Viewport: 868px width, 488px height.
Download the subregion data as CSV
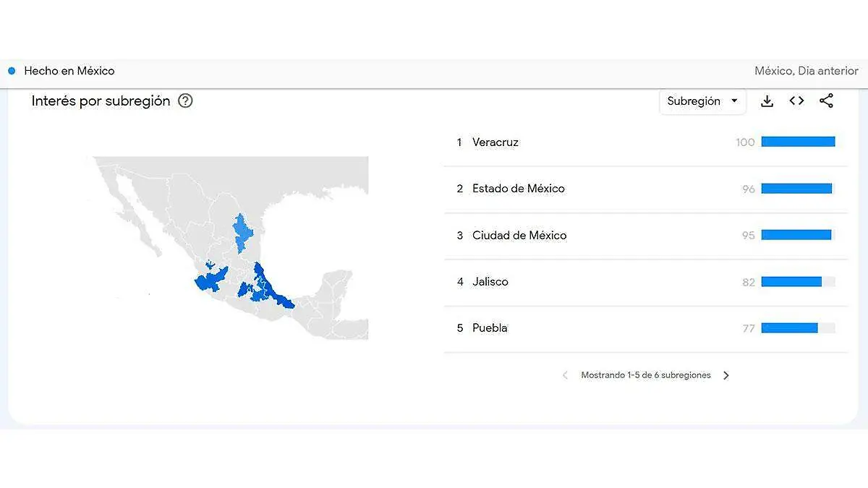767,100
